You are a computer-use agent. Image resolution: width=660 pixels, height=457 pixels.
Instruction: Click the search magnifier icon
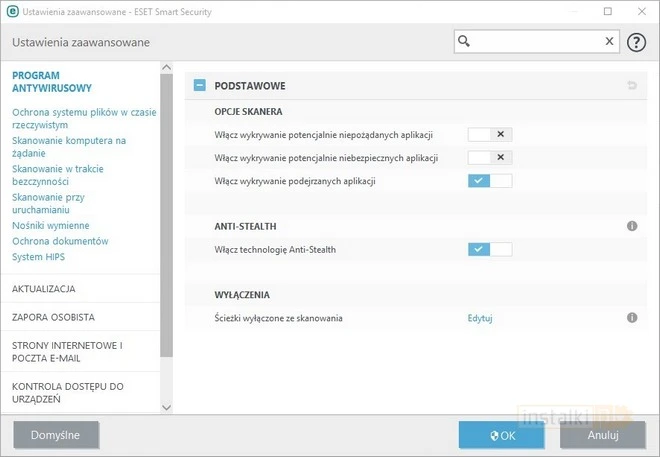pyautogui.click(x=464, y=42)
